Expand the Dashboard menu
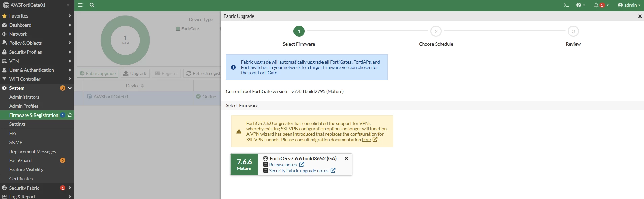This screenshot has width=644, height=199. coord(37,25)
